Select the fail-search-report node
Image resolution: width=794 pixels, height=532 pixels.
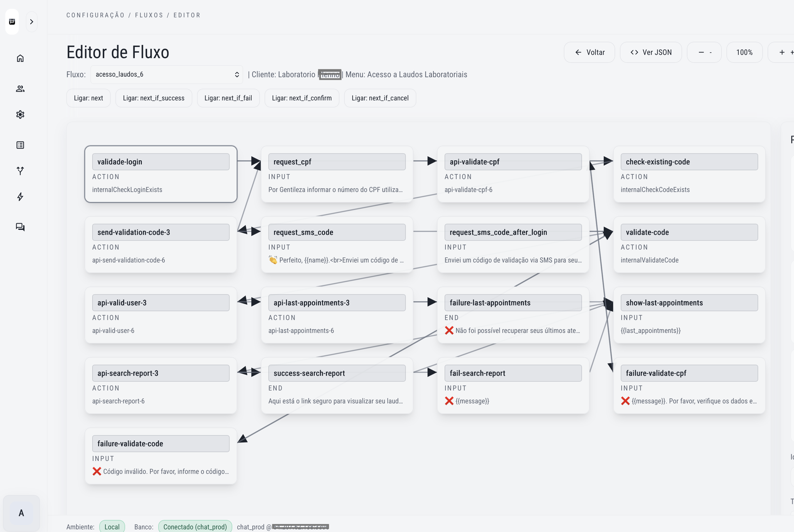(513, 385)
